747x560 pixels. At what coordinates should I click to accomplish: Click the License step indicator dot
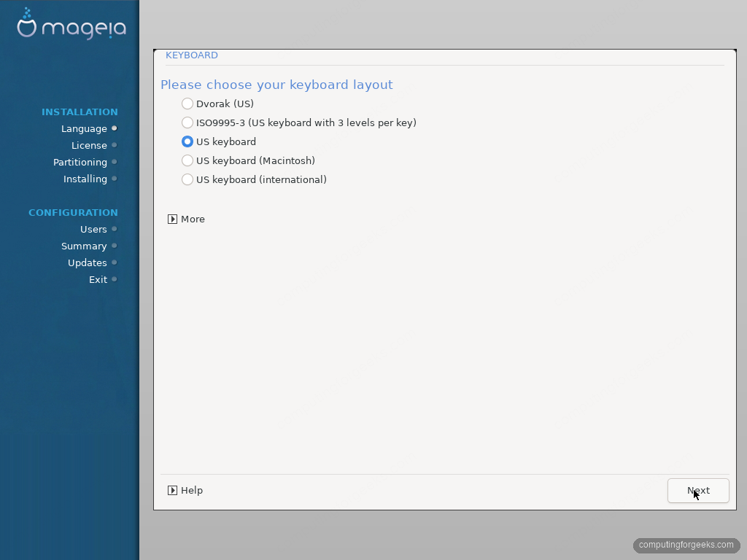(x=115, y=145)
